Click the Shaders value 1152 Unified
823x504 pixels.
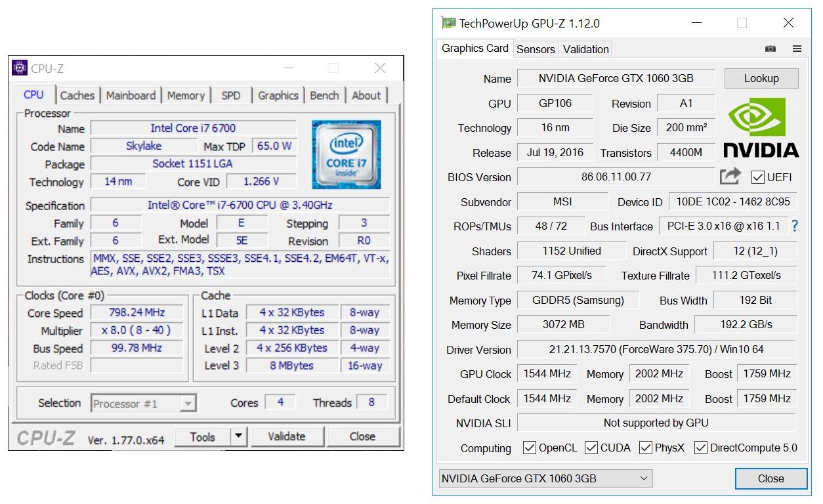(x=571, y=251)
